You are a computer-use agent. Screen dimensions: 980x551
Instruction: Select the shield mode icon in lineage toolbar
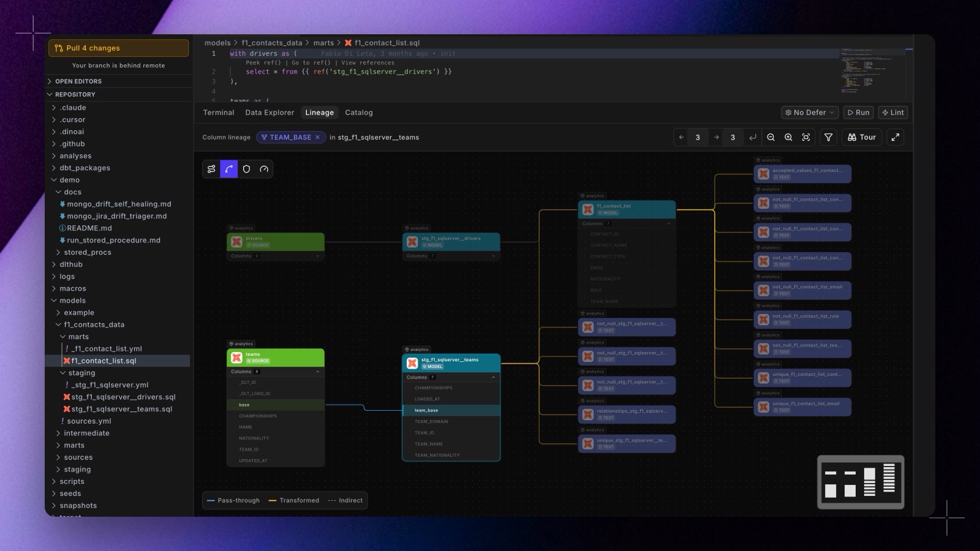(246, 169)
